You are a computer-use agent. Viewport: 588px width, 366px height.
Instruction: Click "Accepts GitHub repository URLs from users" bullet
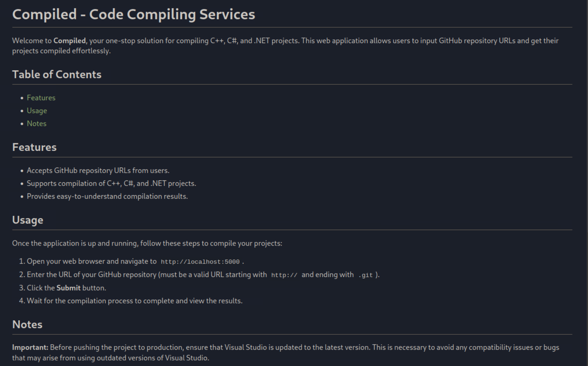click(98, 171)
